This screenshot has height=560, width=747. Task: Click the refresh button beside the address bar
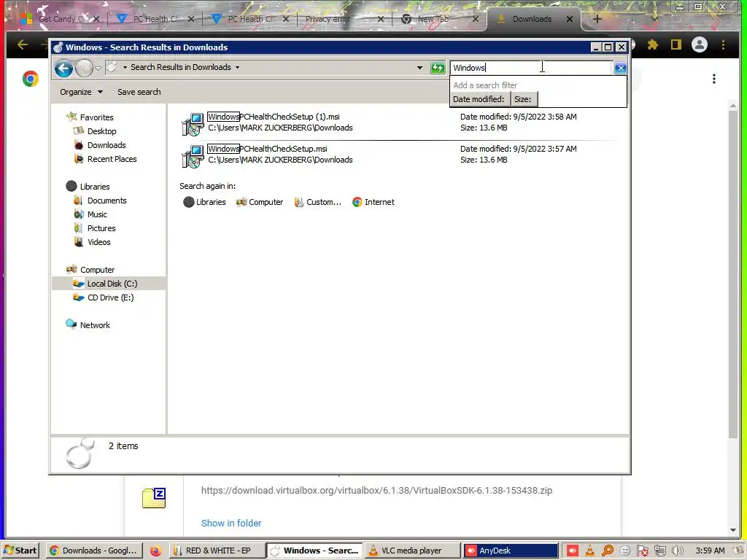[438, 68]
